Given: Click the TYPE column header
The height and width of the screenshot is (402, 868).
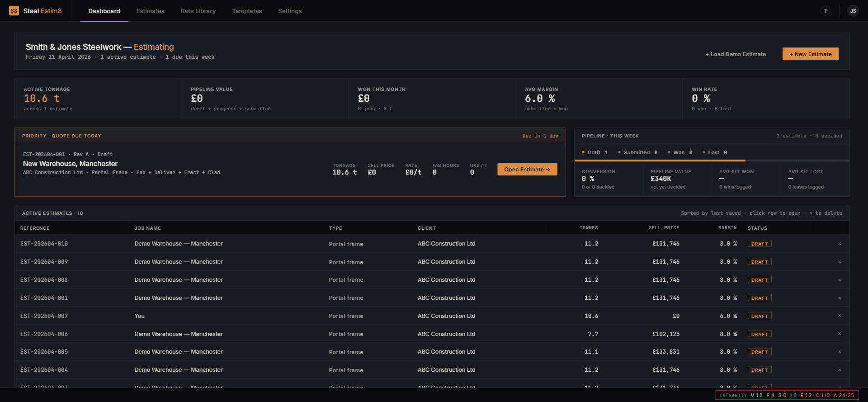Looking at the screenshot, I should [x=335, y=228].
